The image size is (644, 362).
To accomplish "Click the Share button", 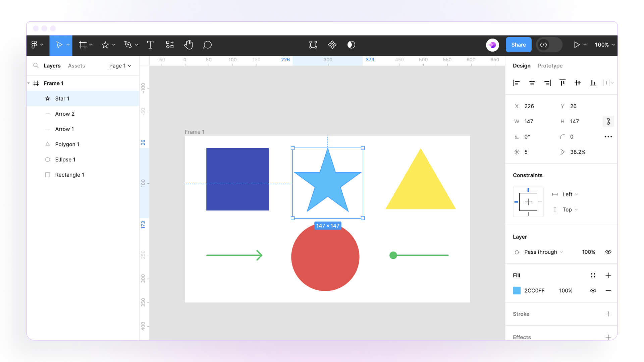I will click(x=518, y=45).
